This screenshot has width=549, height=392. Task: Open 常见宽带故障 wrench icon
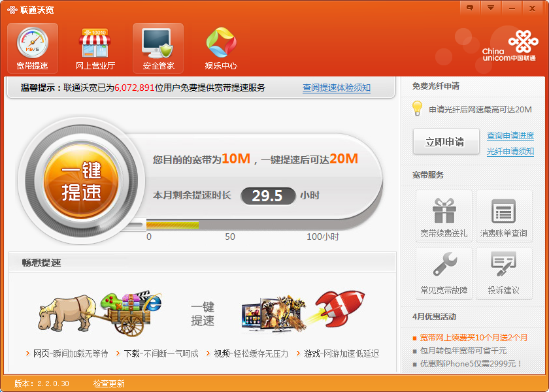[x=444, y=273]
